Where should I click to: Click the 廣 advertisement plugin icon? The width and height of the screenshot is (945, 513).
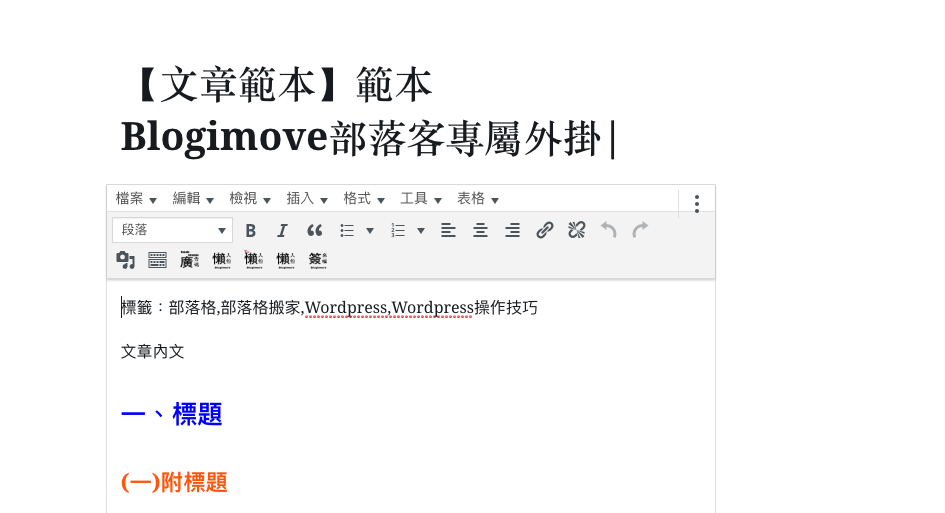click(x=189, y=260)
